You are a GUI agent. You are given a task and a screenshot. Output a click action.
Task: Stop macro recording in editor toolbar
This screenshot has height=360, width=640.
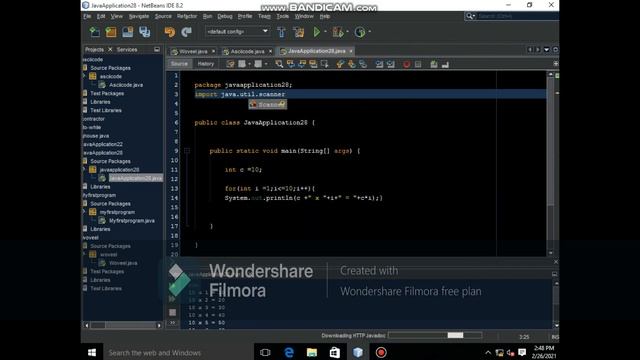(x=418, y=64)
